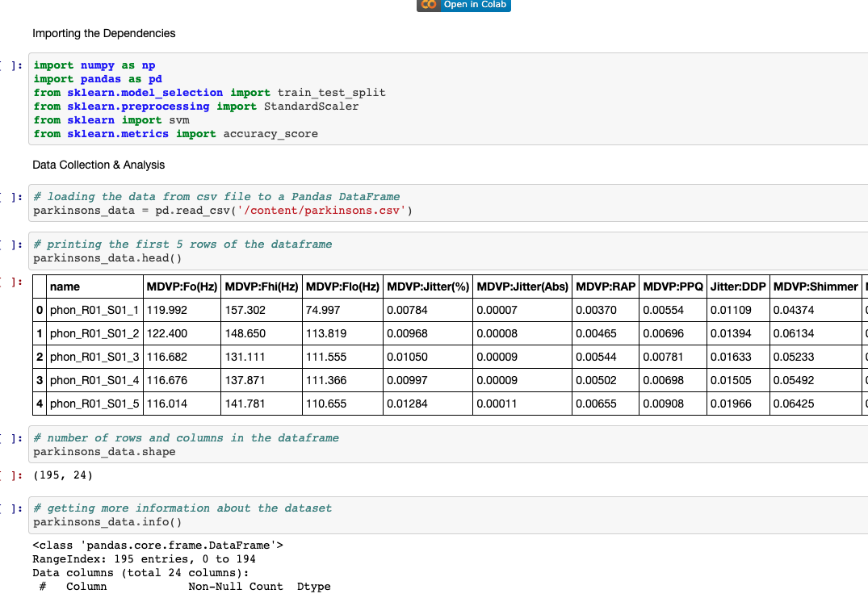Click the MDVP:Fhi(Hz) column header
Image resolution: width=868 pixels, height=598 pixels.
[262, 286]
